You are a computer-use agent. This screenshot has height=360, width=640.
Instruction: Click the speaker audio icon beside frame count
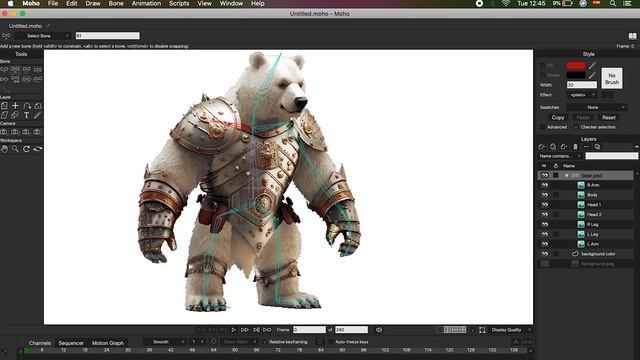[379, 330]
